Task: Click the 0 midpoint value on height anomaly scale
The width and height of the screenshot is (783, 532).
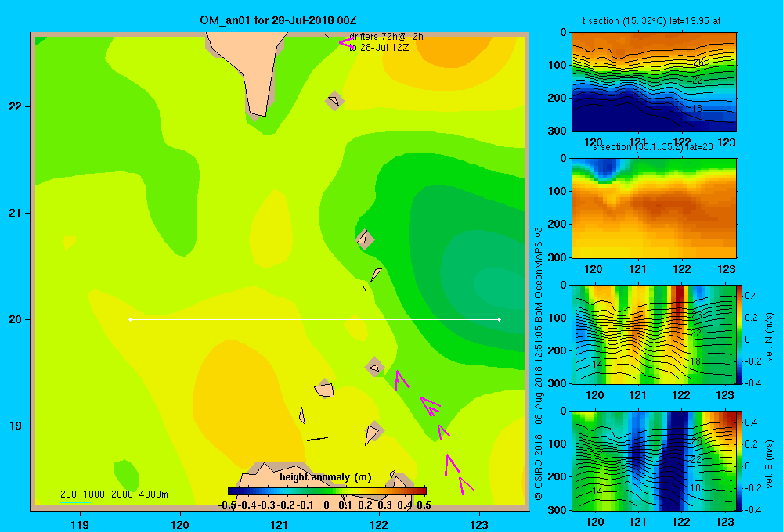Action: coord(326,505)
